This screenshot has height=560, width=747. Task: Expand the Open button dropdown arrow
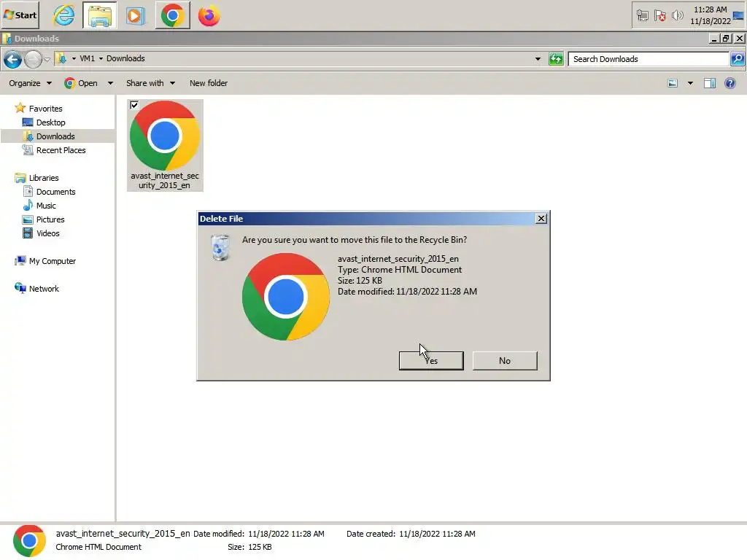111,83
